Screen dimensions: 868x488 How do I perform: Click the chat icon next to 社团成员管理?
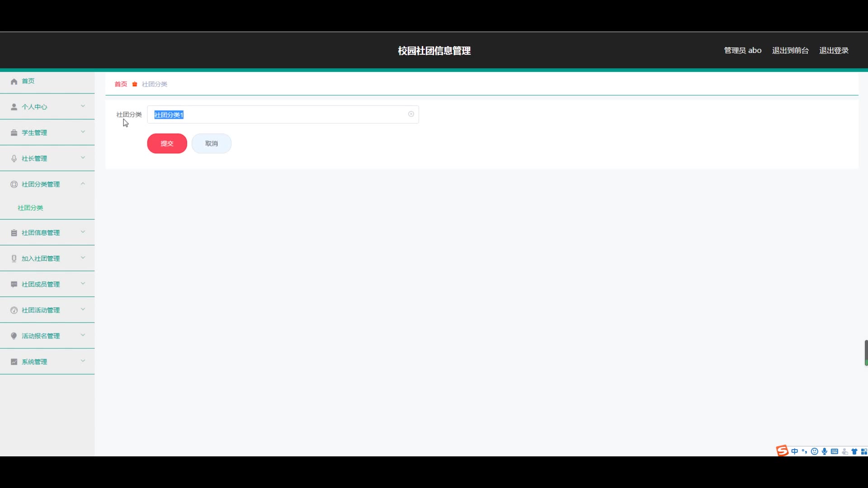(x=14, y=284)
